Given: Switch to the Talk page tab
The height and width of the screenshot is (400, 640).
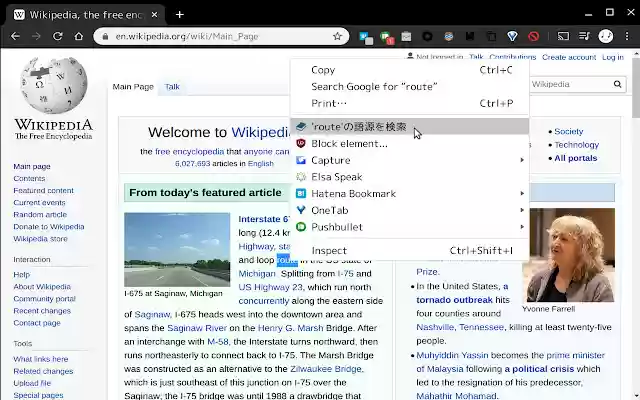Looking at the screenshot, I should click(172, 87).
